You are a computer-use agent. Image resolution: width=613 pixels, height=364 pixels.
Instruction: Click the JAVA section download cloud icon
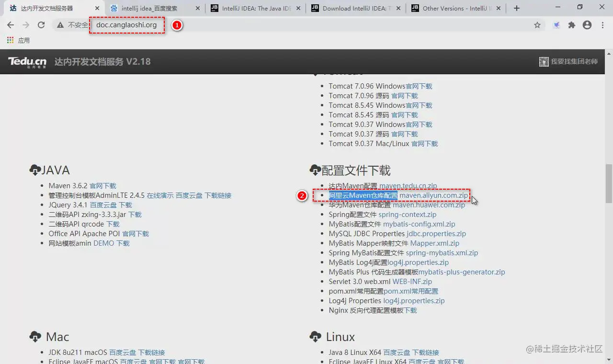point(35,170)
